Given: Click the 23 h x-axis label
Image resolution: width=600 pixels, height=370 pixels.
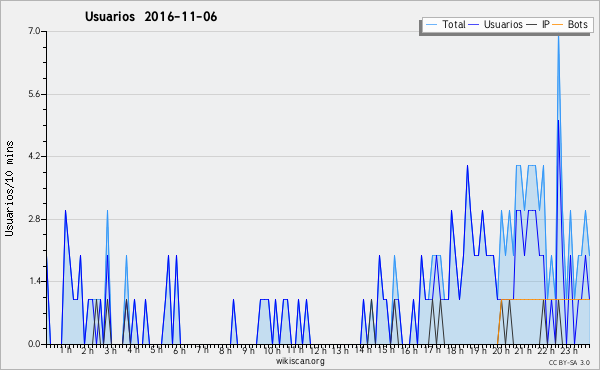Looking at the screenshot, I should [x=569, y=350].
